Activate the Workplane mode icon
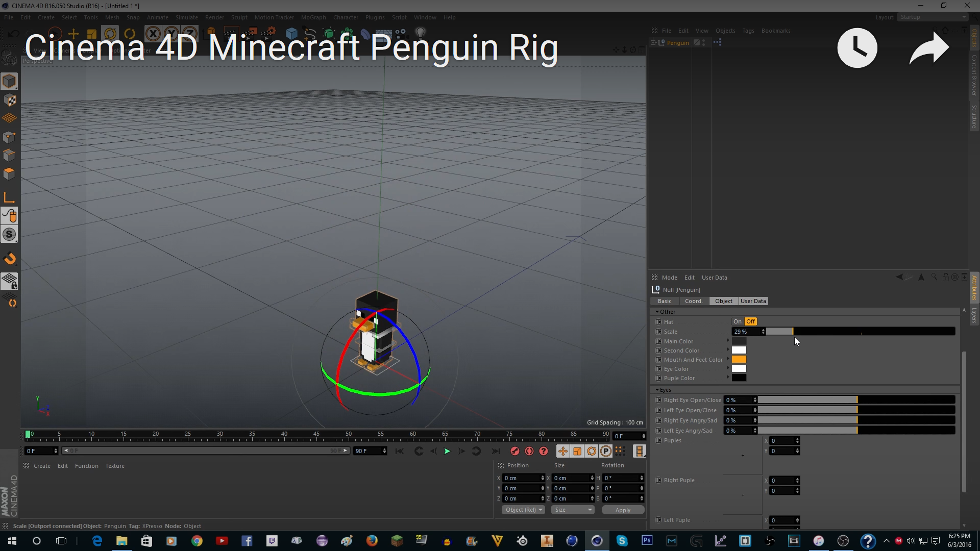 click(x=9, y=118)
